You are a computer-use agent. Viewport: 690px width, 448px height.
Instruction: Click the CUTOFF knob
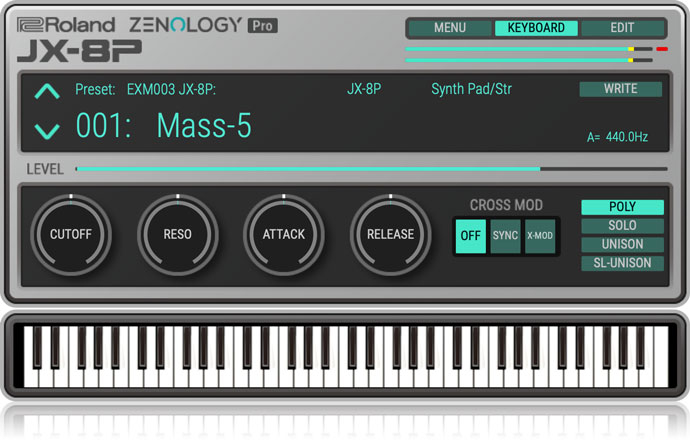[71, 235]
